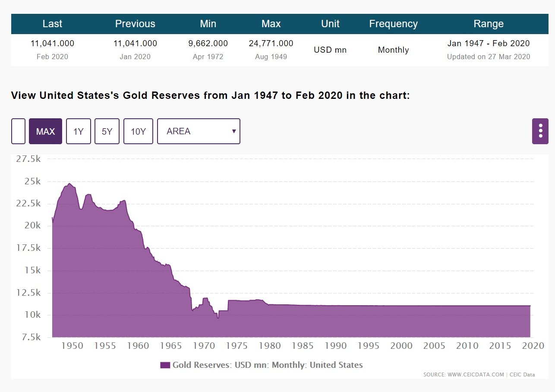Click the Max value 24,771.000 cell

(x=271, y=44)
